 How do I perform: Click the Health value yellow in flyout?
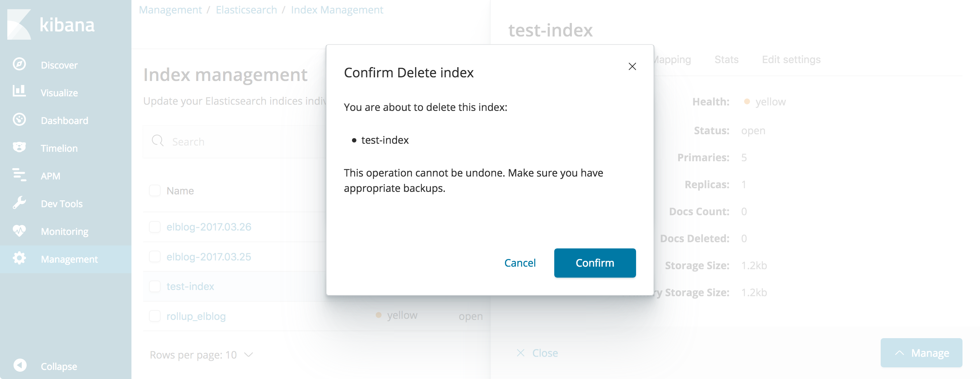coord(770,102)
